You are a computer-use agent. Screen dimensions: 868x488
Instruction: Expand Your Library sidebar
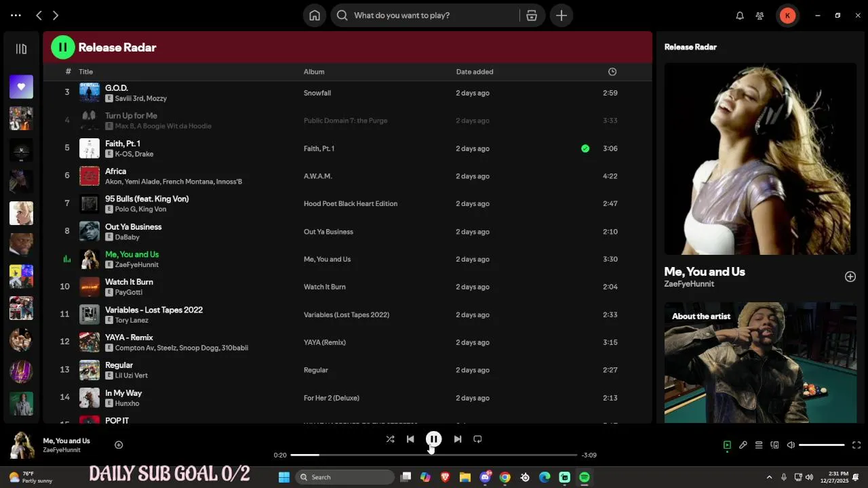click(x=21, y=49)
